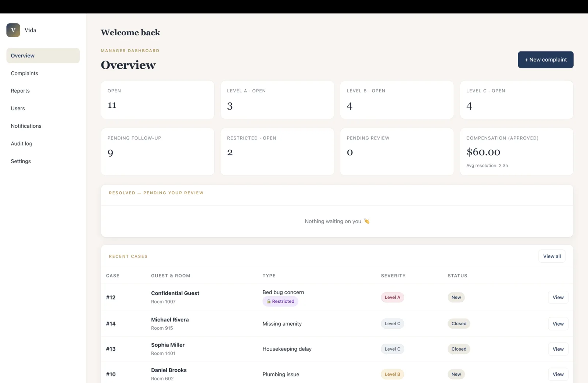
Task: Click the Level A severity badge
Action: [392, 297]
